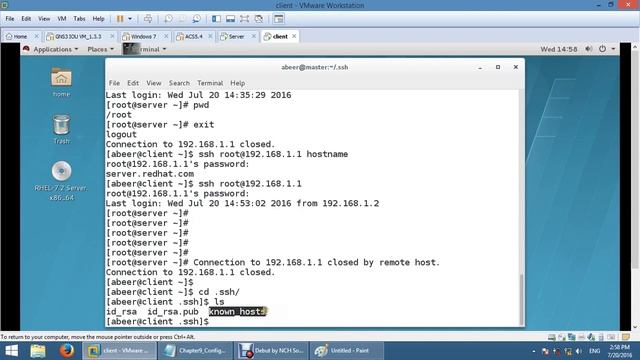This screenshot has width=640, height=360.
Task: Open VMware View menu
Action: (x=44, y=19)
